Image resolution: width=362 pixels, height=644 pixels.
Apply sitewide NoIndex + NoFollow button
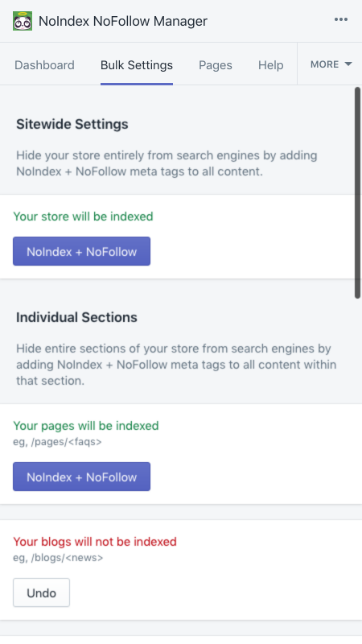pyautogui.click(x=82, y=251)
